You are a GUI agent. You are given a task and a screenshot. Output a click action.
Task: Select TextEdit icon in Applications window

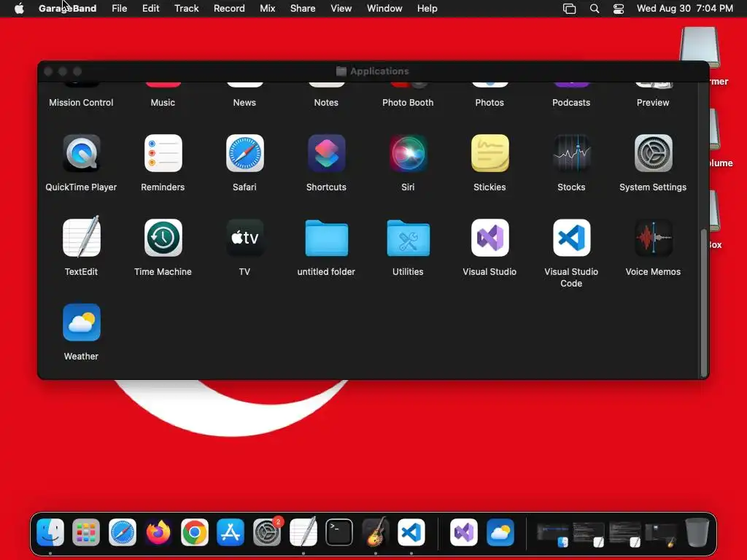(82, 237)
